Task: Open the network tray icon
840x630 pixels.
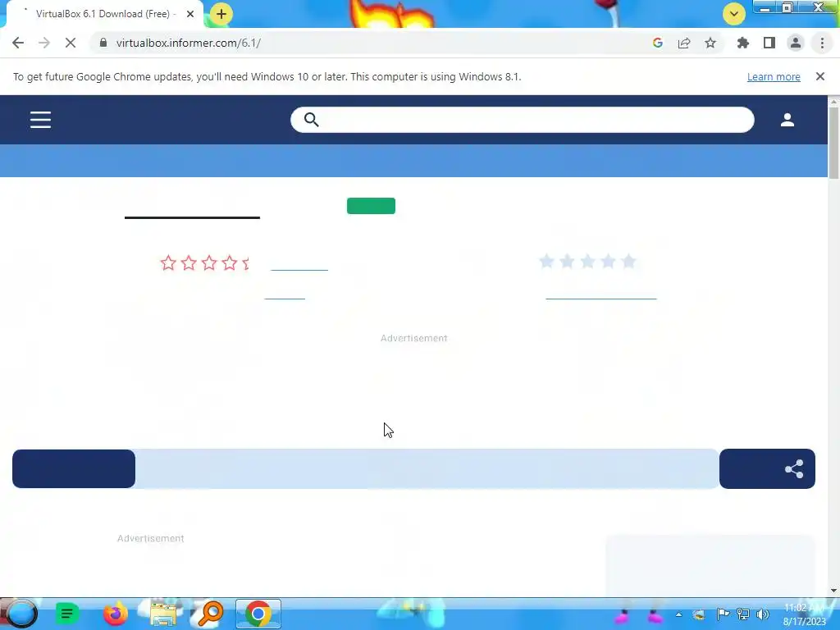Action: coord(742,614)
